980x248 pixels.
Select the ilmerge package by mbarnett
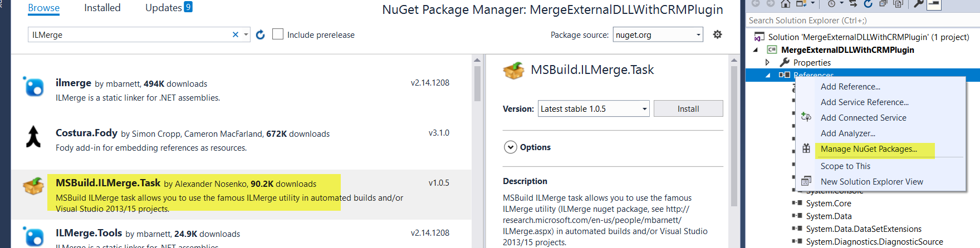click(241, 90)
